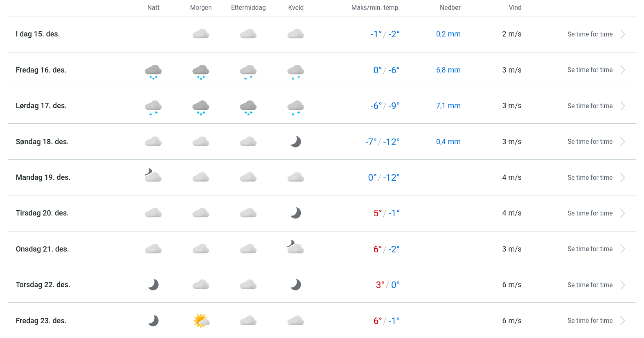
Task: Click the Onsdag 21. des. day label
Action: (42, 249)
